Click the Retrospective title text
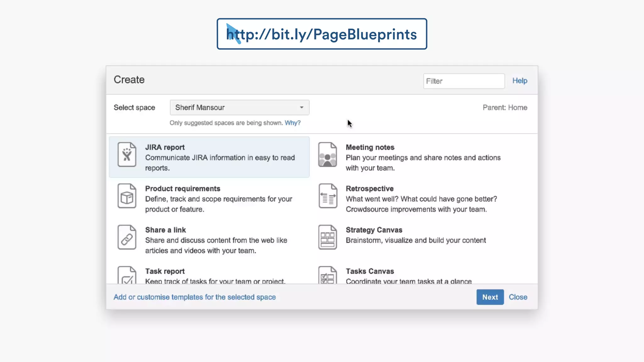The width and height of the screenshot is (644, 362). click(369, 189)
